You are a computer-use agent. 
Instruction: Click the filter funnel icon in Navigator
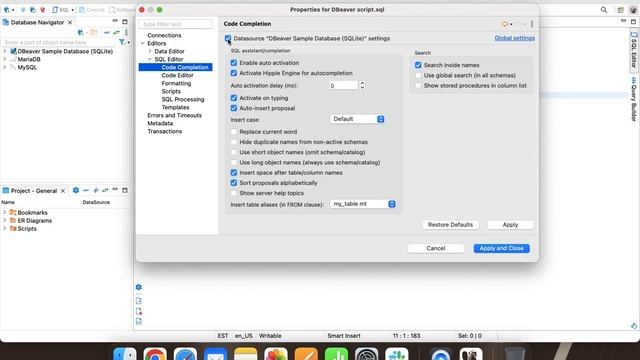122,42
